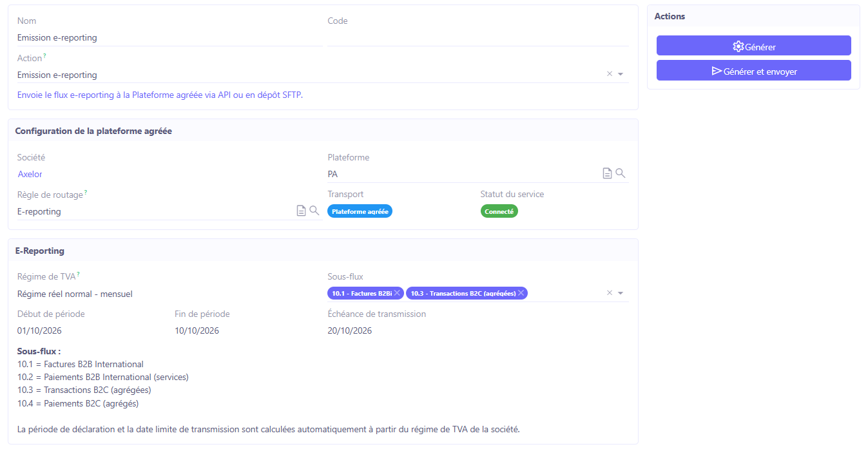Click the Début de période date 01/10/2026
The height and width of the screenshot is (449, 868).
point(39,330)
